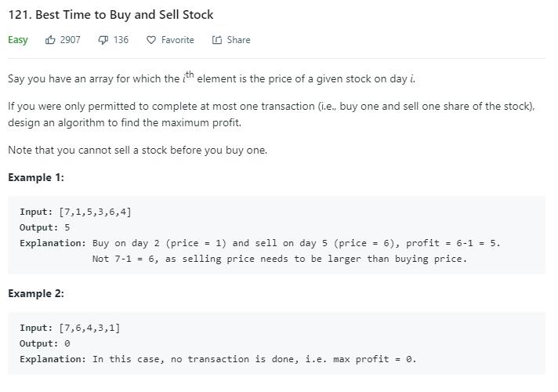This screenshot has height=392, width=558.
Task: Click the Output: 5 line
Action: (45, 227)
